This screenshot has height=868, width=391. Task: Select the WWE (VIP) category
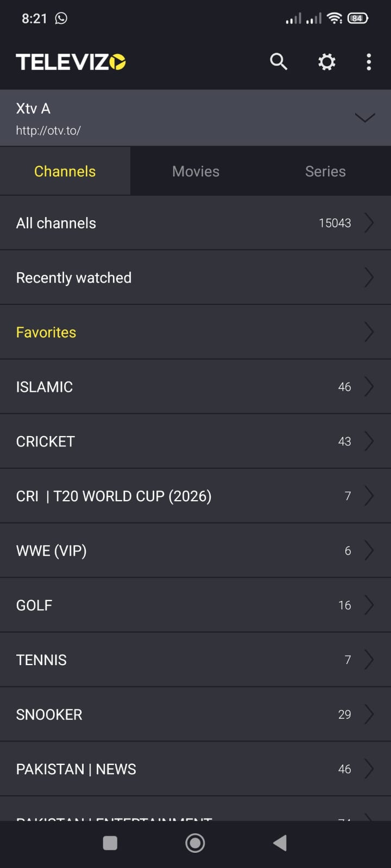click(52, 551)
